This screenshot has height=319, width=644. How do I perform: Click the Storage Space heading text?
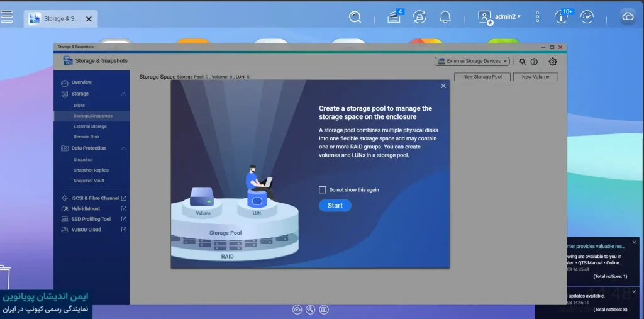point(157,77)
